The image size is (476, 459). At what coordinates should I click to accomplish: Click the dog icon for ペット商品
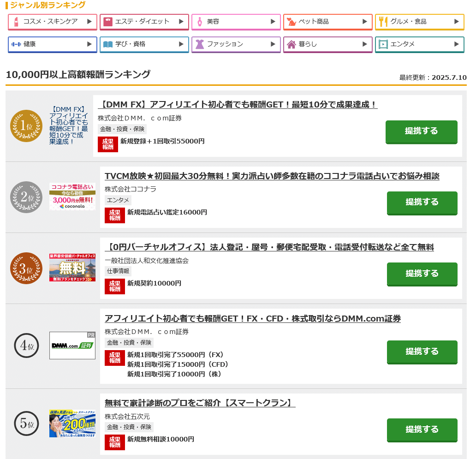292,22
